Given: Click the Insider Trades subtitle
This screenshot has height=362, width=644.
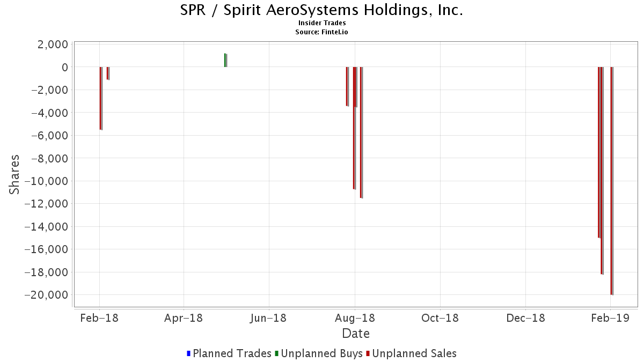Looking at the screenshot, I should 322,23.
